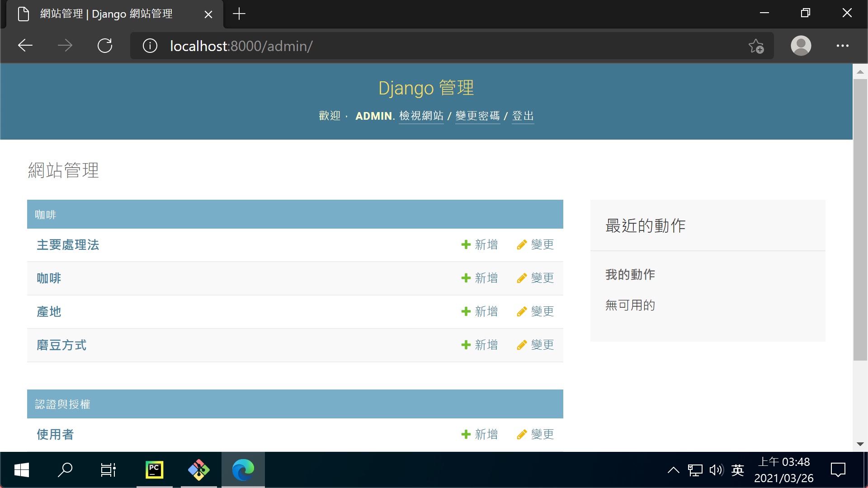868x488 pixels.
Task: Close the Django 網站管理 tab
Action: 208,14
